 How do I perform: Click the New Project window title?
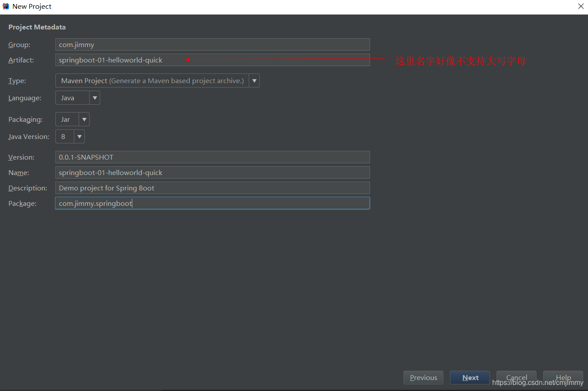[x=32, y=7]
